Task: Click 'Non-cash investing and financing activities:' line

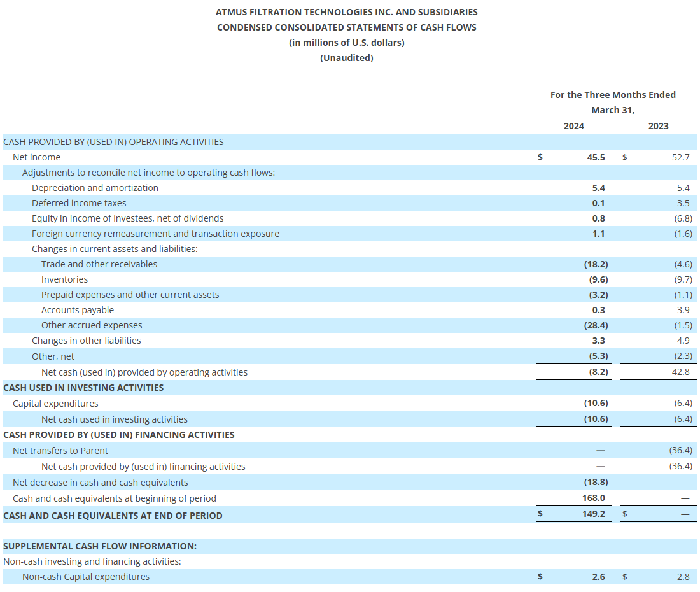Action: pyautogui.click(x=92, y=561)
